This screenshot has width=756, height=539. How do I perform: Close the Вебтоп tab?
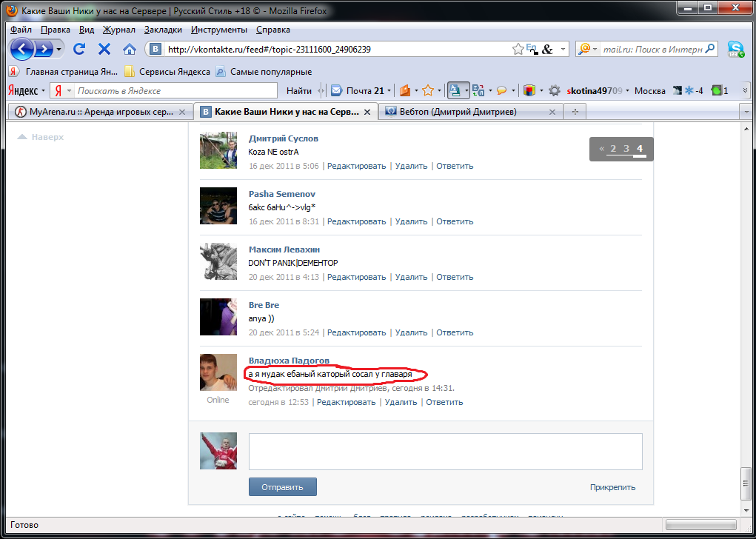(552, 112)
